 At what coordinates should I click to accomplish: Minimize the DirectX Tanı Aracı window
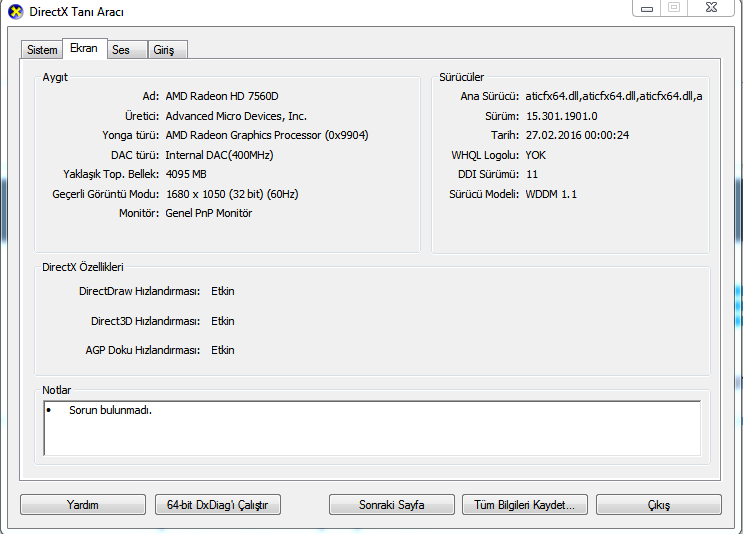click(646, 7)
